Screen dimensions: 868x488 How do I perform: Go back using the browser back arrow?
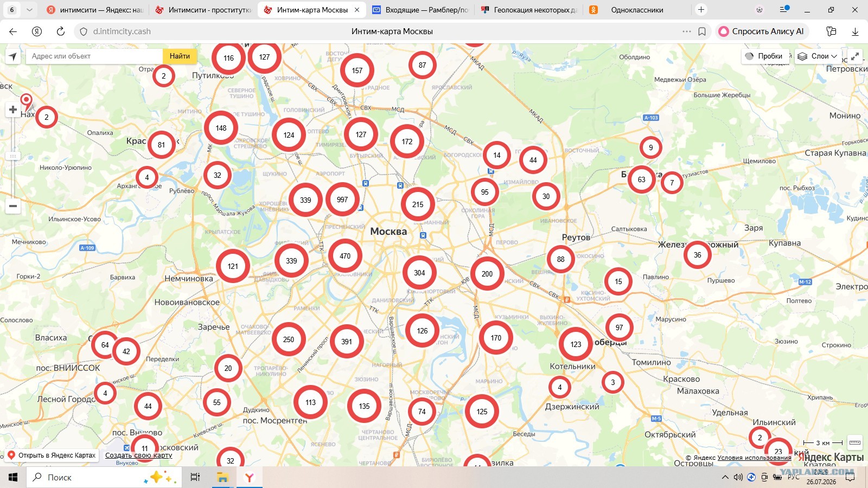point(13,31)
